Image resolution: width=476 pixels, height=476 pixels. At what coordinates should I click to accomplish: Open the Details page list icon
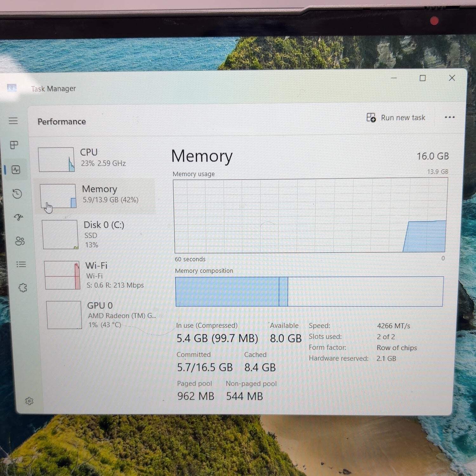(x=21, y=264)
